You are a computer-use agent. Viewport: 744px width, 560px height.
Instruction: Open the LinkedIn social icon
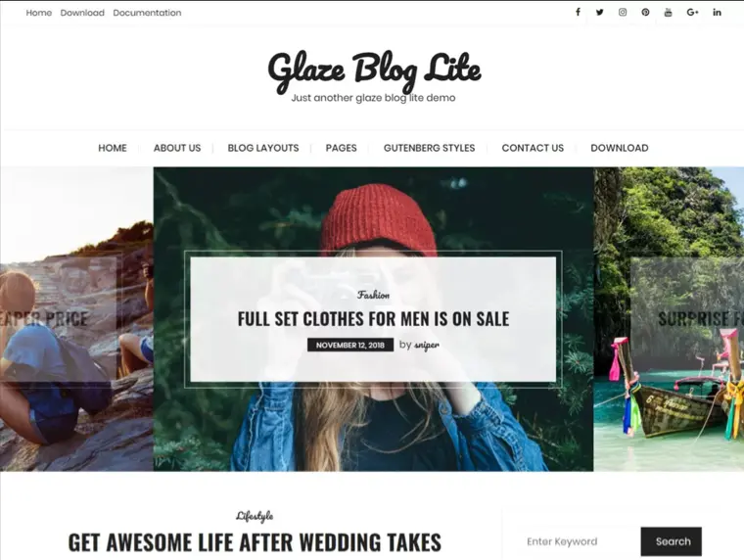coord(717,13)
